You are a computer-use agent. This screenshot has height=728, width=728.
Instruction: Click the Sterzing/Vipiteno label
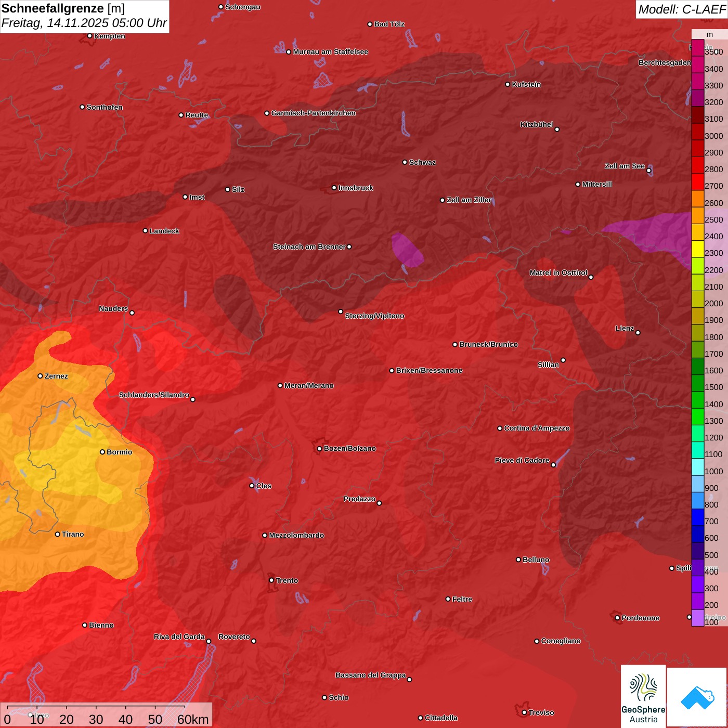pos(374,316)
